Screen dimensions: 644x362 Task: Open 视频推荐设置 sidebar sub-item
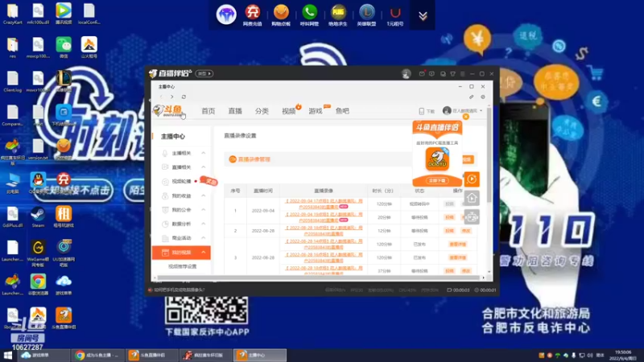click(183, 266)
